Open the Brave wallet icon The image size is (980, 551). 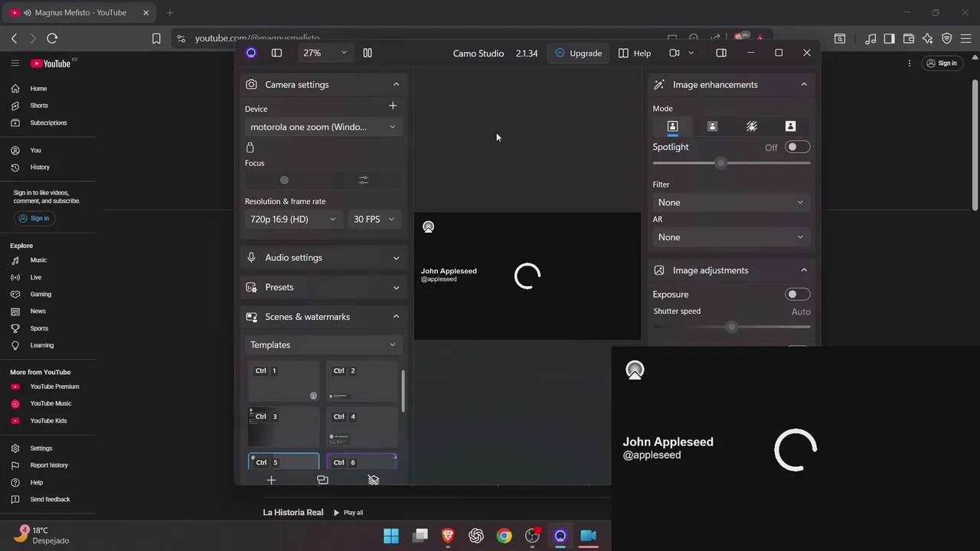[909, 38]
